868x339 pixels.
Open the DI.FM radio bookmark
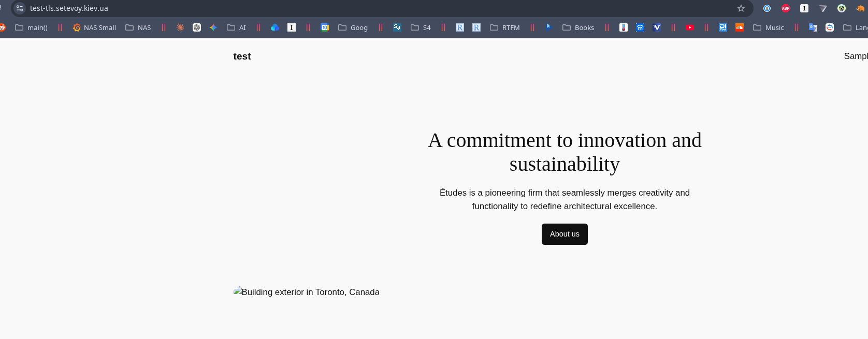point(723,27)
